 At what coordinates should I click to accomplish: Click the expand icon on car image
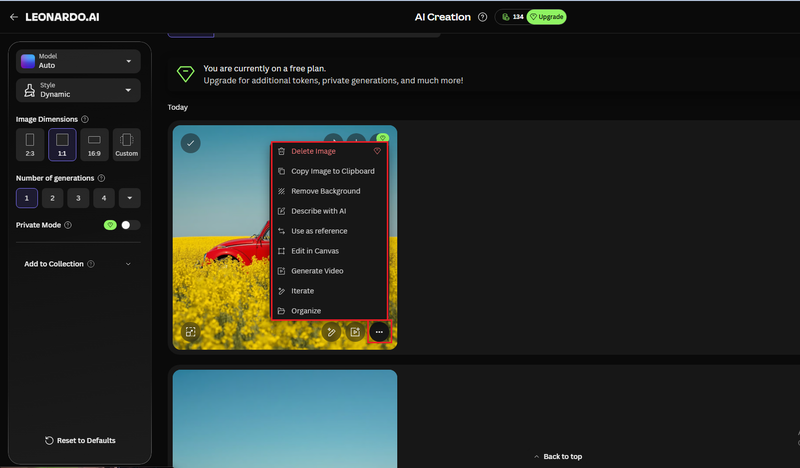click(190, 332)
